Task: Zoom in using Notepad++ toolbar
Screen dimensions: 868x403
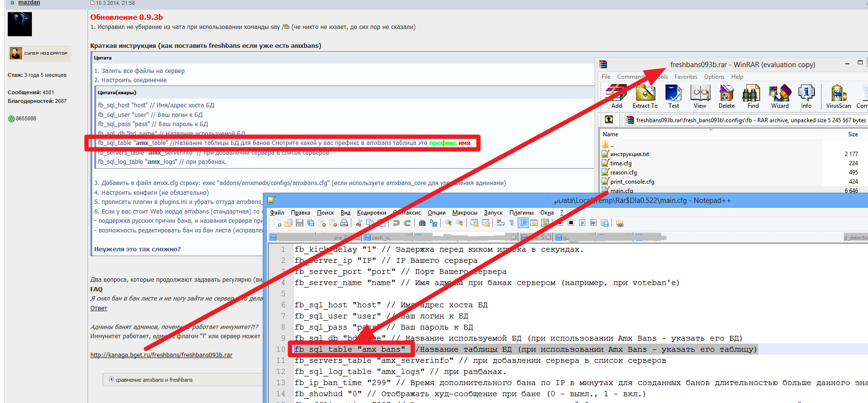Action: (x=448, y=223)
